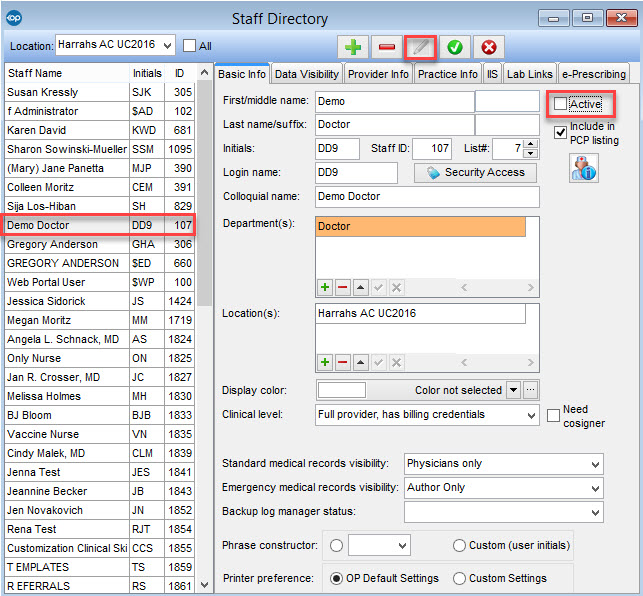Click the Login name field
643x596 pixels.
[356, 172]
